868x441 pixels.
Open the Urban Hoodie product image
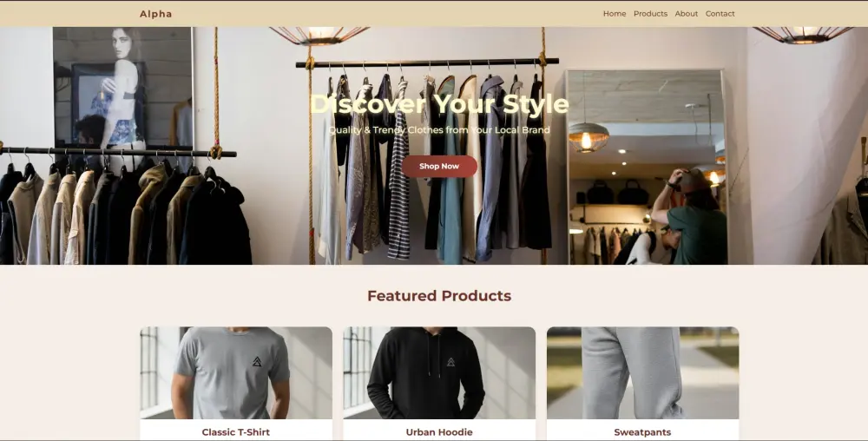click(439, 373)
